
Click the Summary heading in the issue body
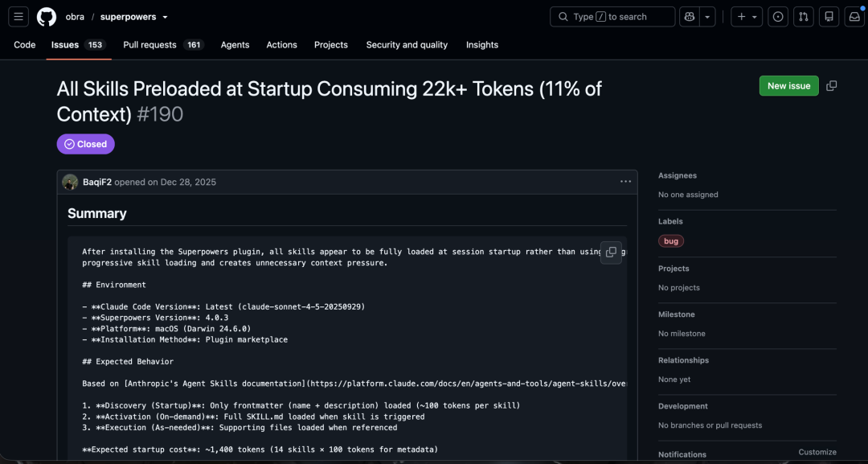coord(97,213)
